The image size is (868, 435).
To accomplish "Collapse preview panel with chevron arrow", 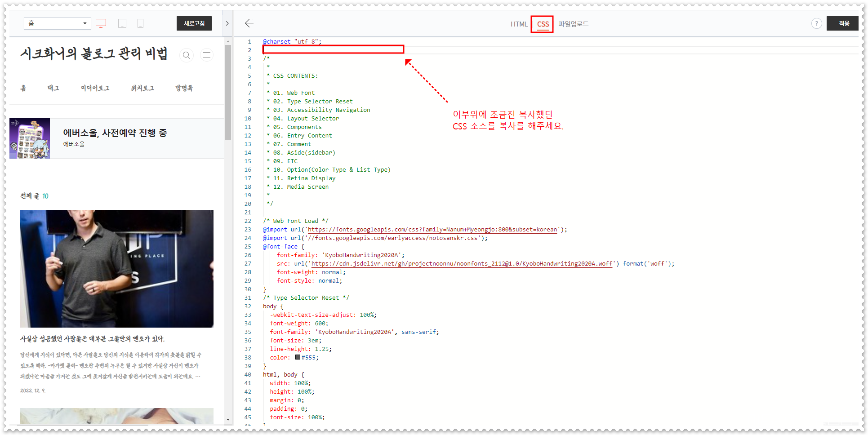I will click(x=227, y=23).
